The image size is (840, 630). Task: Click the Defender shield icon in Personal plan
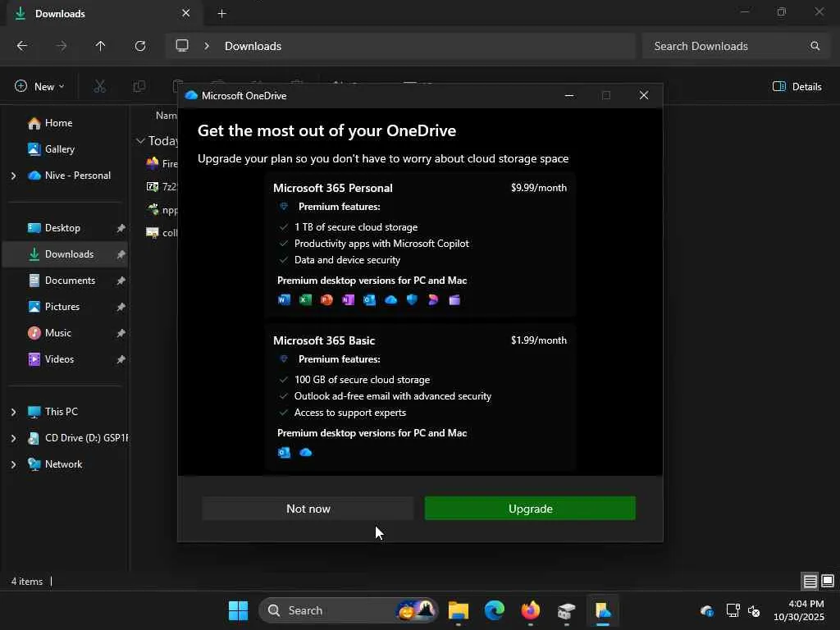412,299
